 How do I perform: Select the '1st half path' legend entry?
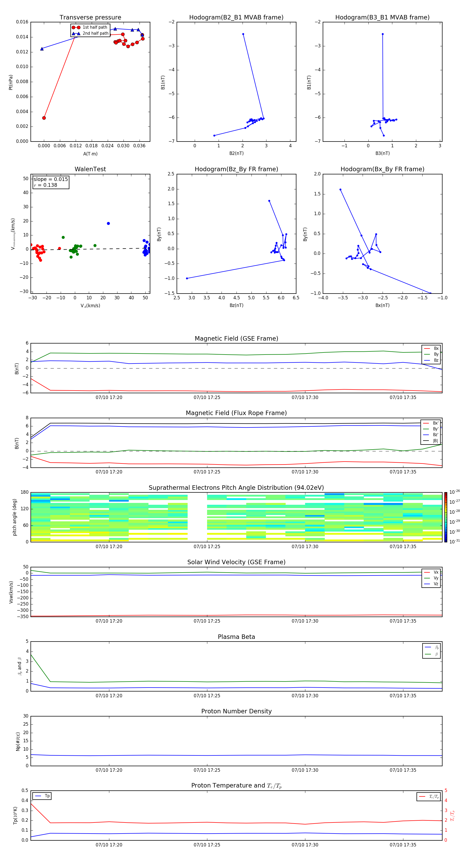pos(90,27)
